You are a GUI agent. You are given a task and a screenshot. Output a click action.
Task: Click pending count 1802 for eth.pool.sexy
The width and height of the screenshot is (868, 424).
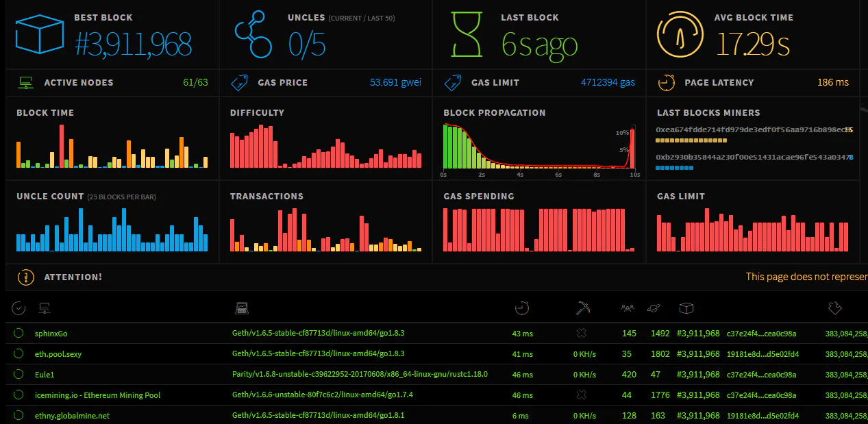coord(660,354)
